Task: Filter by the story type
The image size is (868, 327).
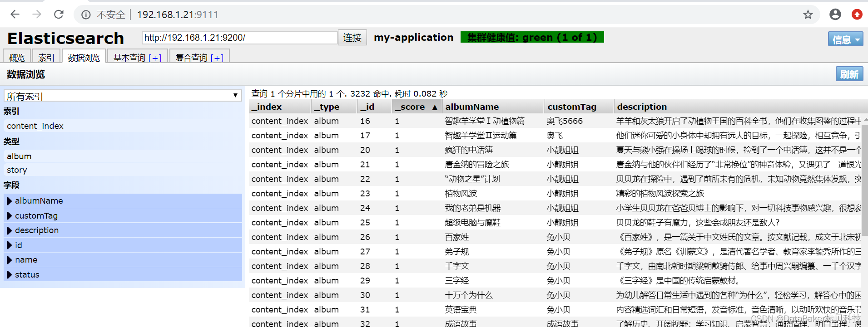Action: 123,170
